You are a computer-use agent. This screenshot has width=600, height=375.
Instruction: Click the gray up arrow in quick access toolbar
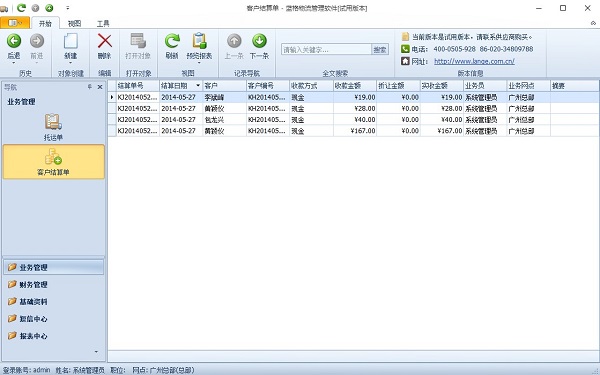pyautogui.click(x=35, y=8)
